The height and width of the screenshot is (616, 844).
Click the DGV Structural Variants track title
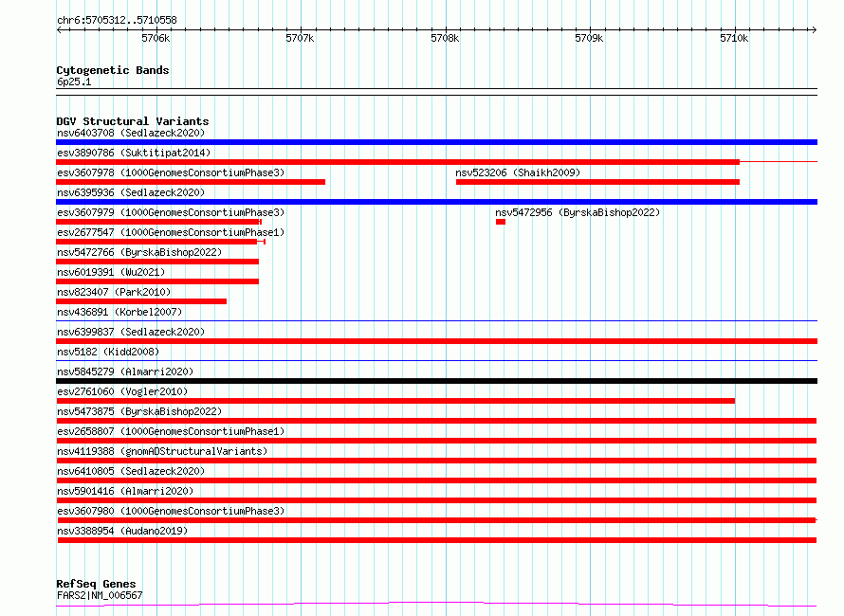click(133, 121)
